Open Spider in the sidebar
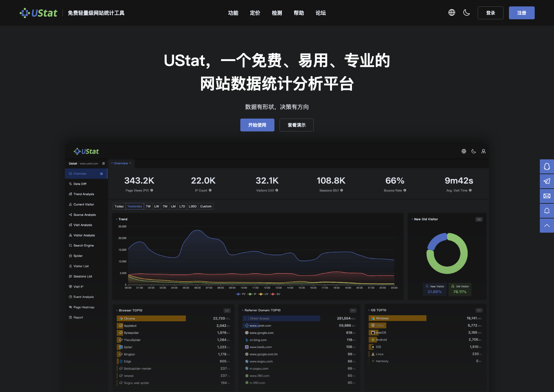 point(86,256)
